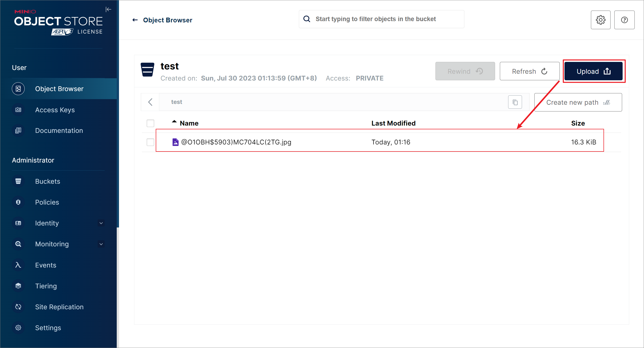Click the Name column header

coord(189,123)
